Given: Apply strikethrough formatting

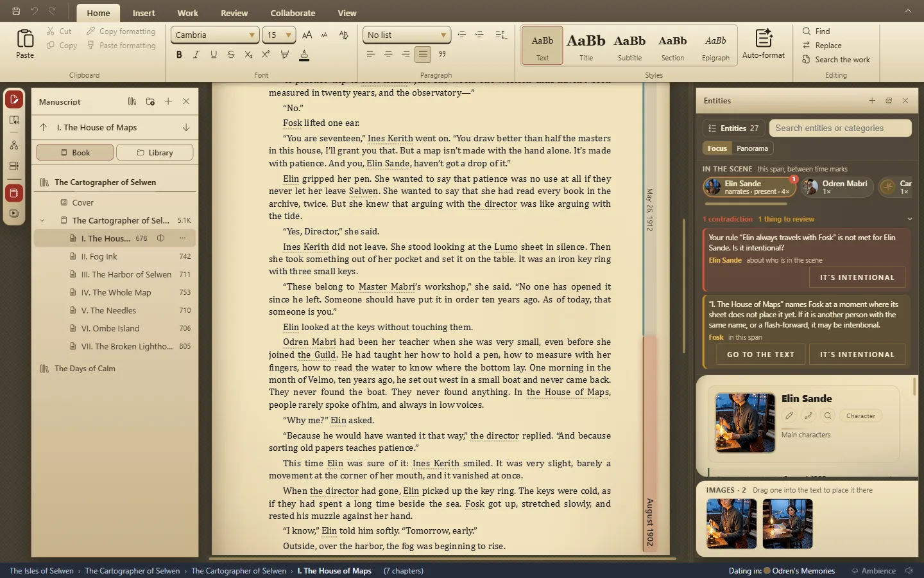Looking at the screenshot, I should tap(231, 55).
